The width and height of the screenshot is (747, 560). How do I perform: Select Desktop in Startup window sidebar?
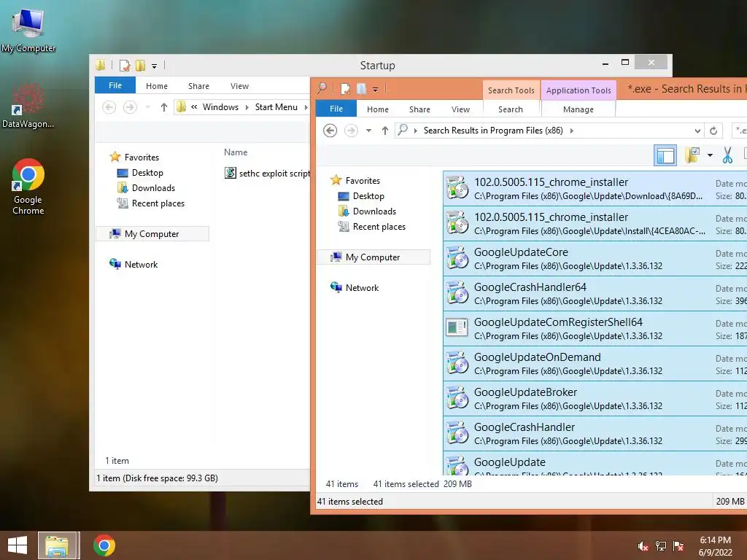(147, 173)
